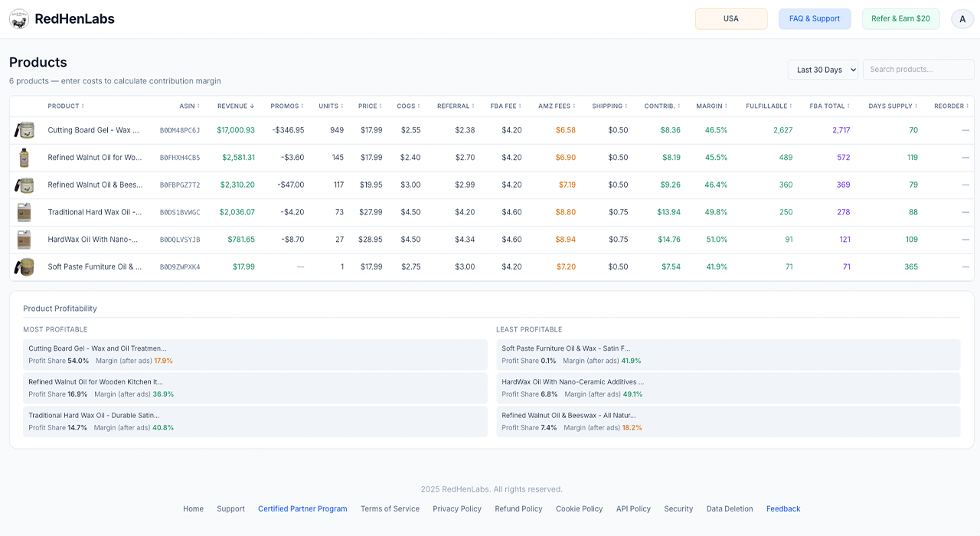
Task: Open the Last 30 Days dropdown
Action: click(x=823, y=70)
